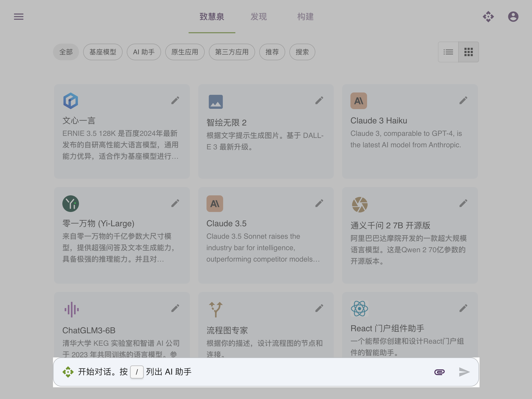
Task: Select the 搜索 filter chip
Action: click(x=302, y=52)
